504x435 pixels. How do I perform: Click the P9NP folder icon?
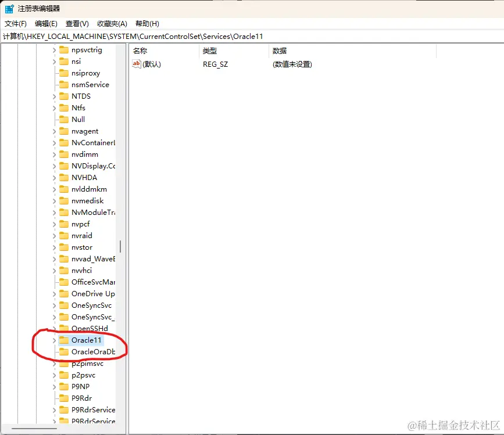click(x=64, y=387)
